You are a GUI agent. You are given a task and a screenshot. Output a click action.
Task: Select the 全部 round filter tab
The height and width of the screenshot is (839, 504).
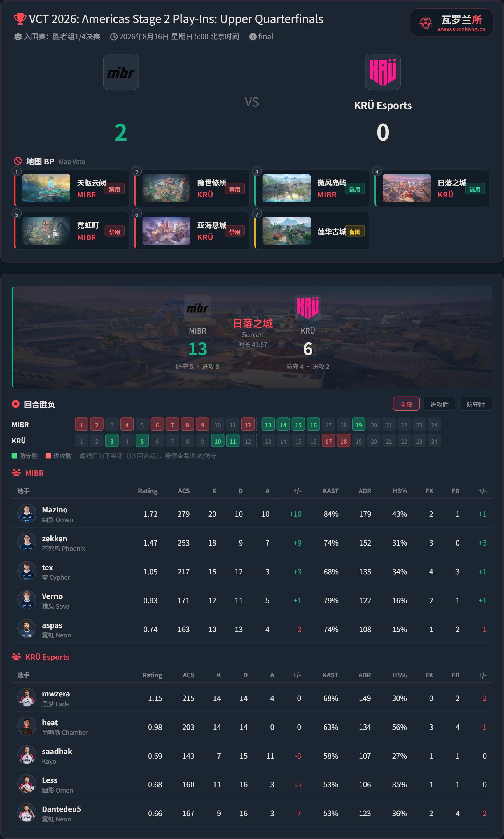pos(406,404)
